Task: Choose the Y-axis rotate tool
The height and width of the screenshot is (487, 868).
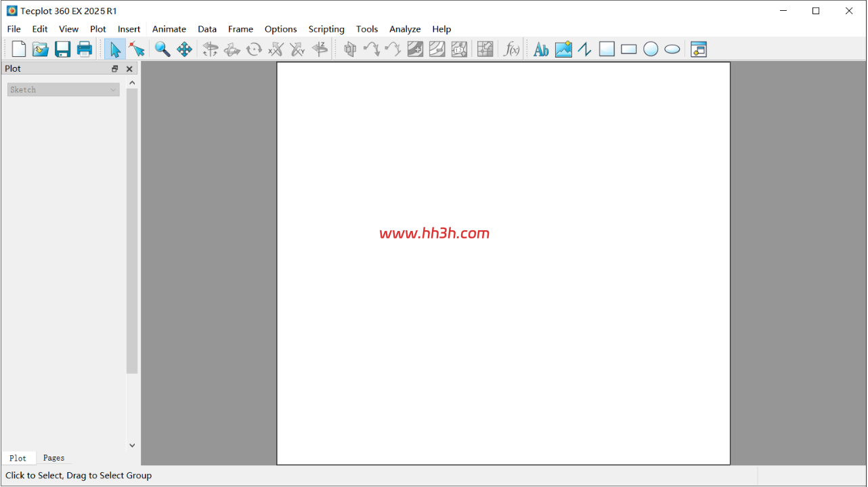Action: pos(297,49)
